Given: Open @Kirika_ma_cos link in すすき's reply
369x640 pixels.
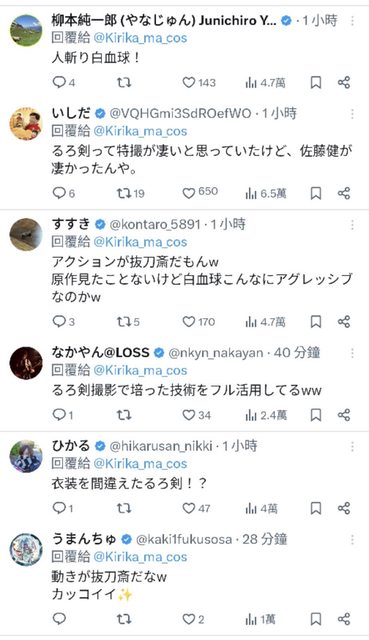Looking at the screenshot, I should [140, 242].
